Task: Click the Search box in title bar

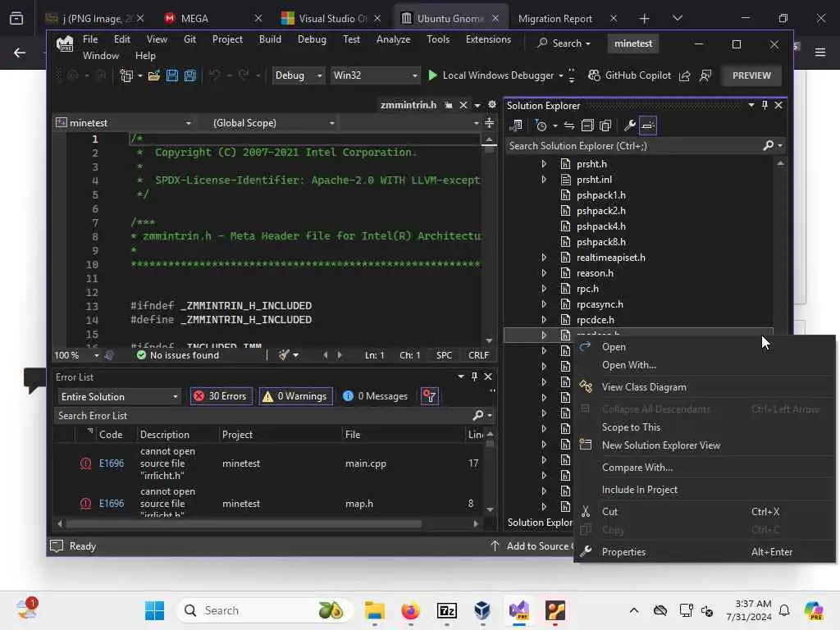Action: 564,43
